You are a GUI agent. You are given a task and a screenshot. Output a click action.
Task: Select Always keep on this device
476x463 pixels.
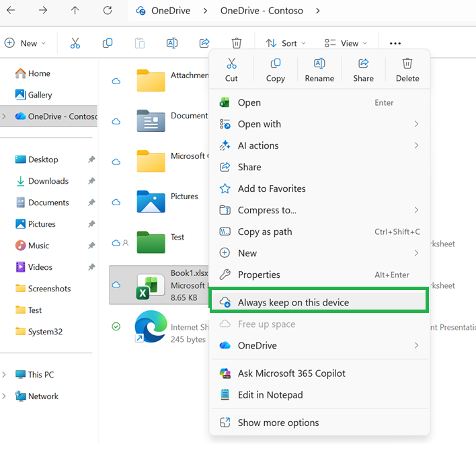[319, 302]
